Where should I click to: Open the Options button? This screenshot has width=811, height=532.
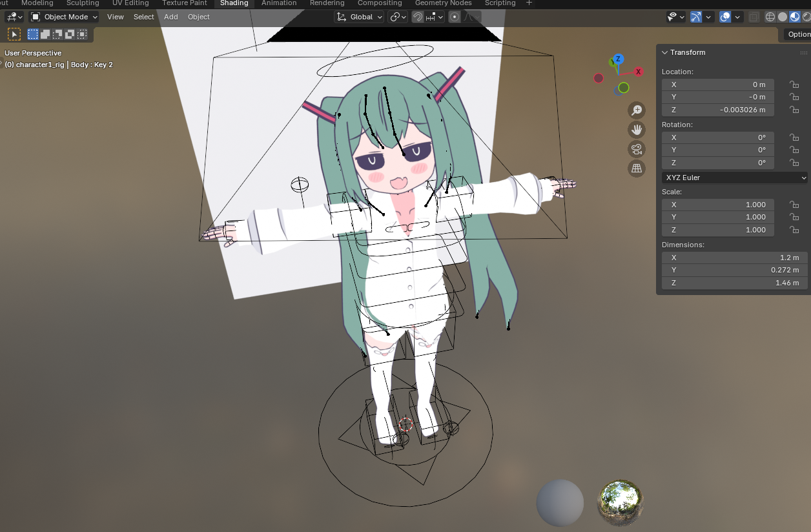(797, 34)
